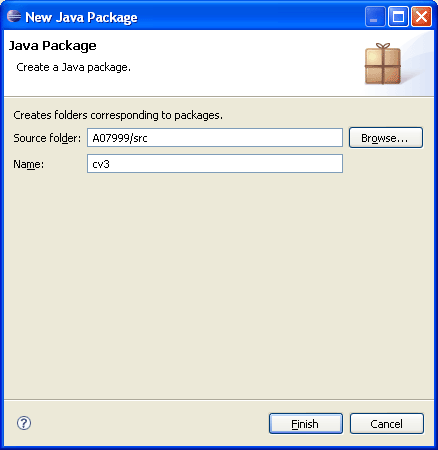Click into the Name field containing cv3
The width and height of the screenshot is (438, 450).
click(215, 164)
